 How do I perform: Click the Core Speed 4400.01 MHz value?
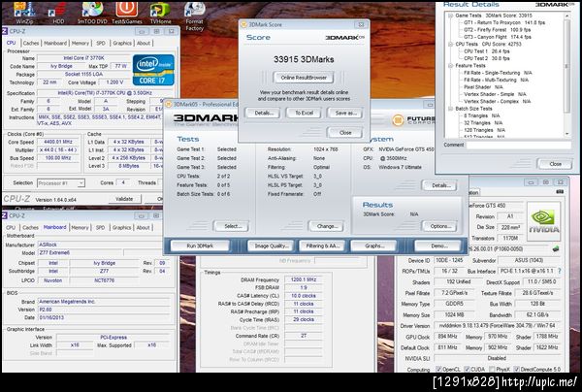pos(58,142)
